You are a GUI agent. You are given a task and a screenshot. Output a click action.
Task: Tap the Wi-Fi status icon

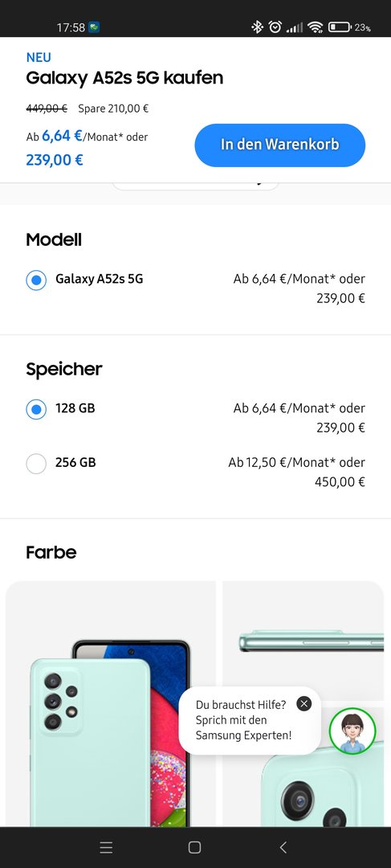pos(316,27)
